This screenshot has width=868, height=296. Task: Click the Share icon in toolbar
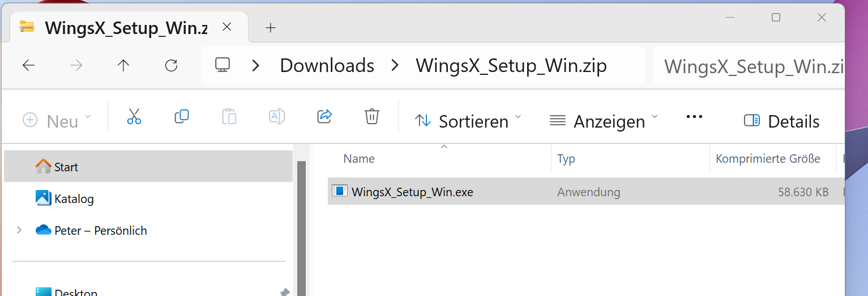(324, 117)
